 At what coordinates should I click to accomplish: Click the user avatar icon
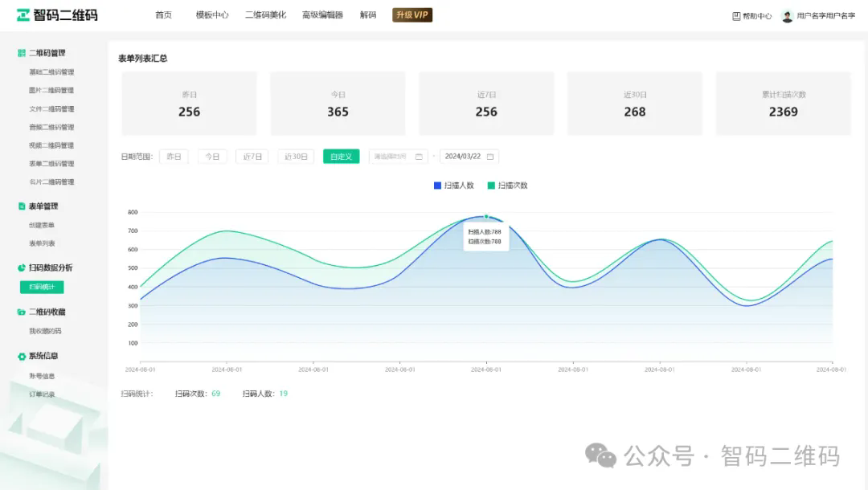coord(787,16)
